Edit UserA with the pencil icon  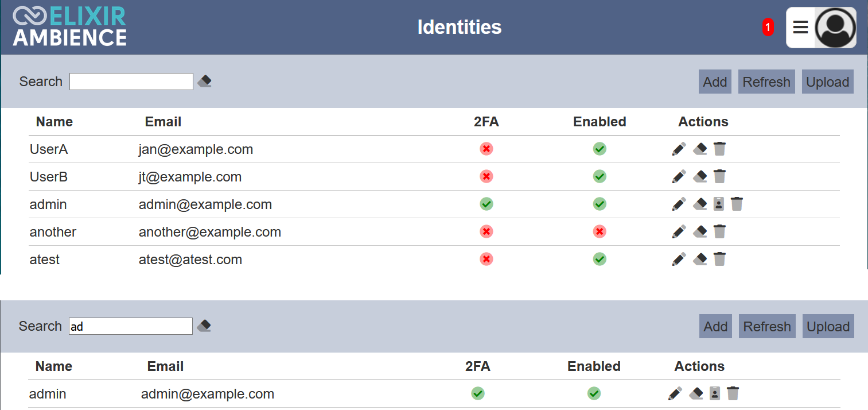point(679,149)
